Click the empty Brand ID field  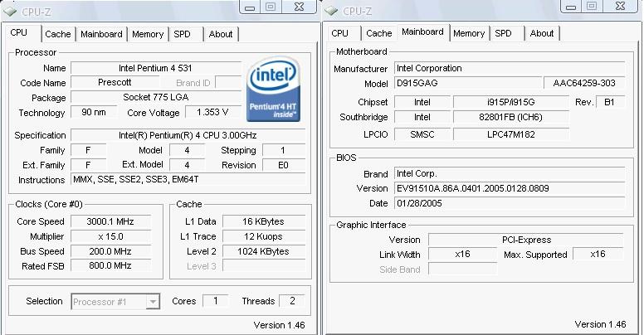click(x=228, y=83)
